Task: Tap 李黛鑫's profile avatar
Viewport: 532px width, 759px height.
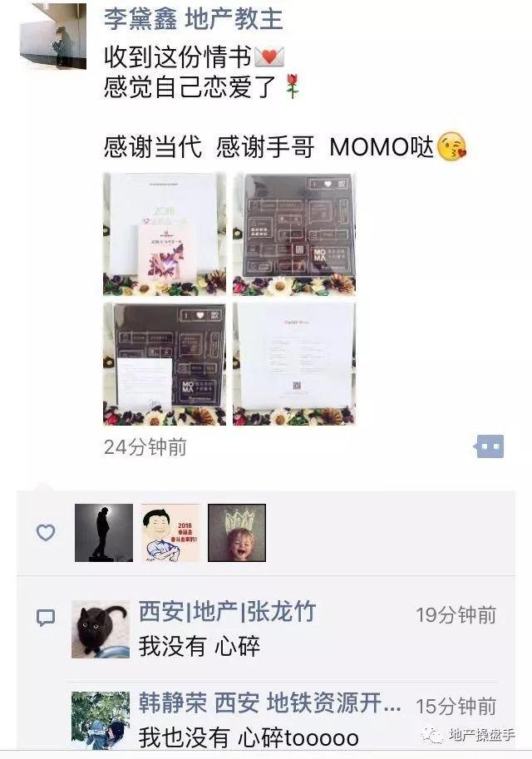Action: [53, 37]
